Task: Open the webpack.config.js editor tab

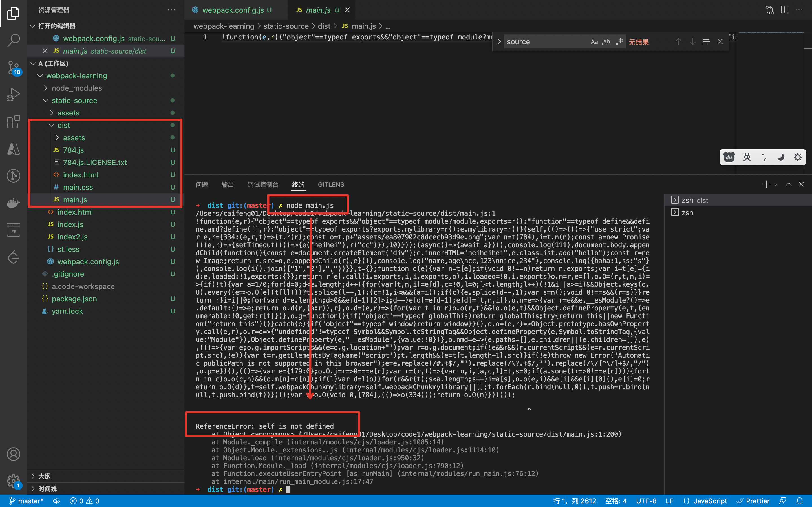Action: [233, 10]
